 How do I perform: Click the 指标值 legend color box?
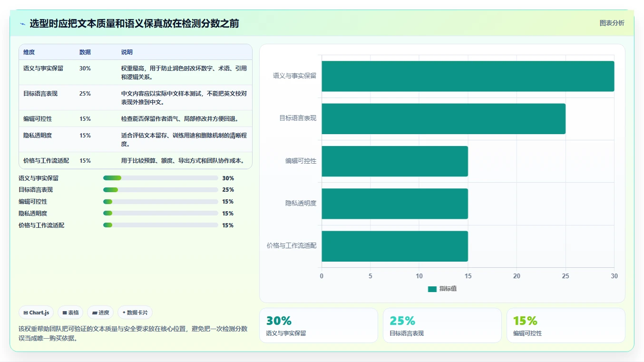432,289
